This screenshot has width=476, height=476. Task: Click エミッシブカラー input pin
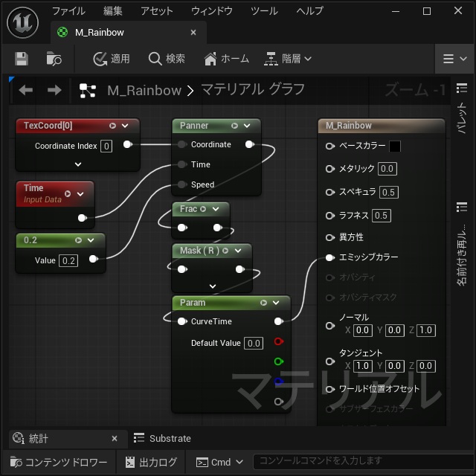tap(329, 258)
